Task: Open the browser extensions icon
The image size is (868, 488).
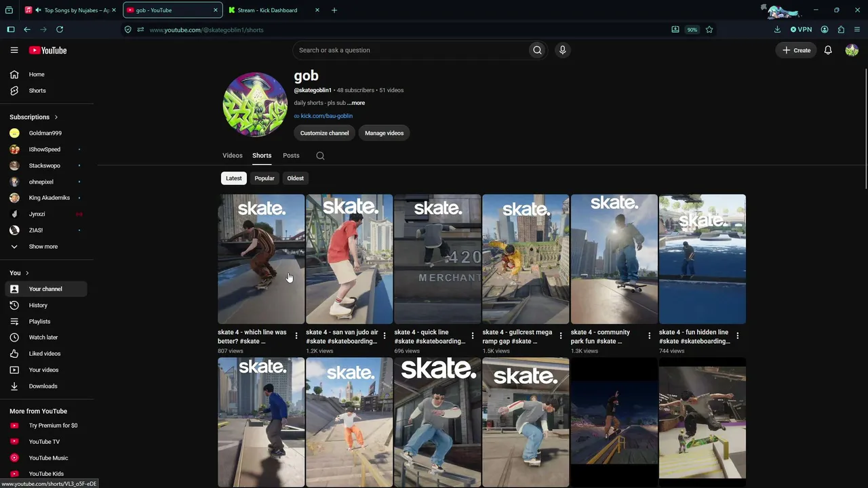Action: click(841, 30)
